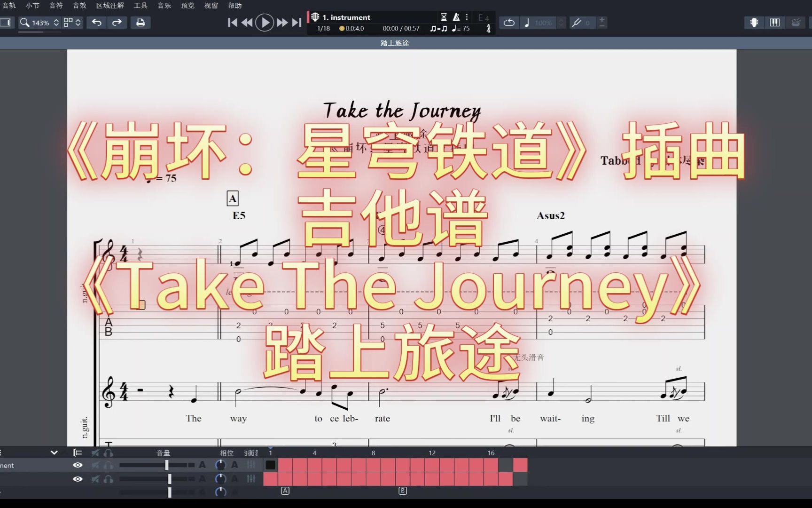This screenshot has height=508, width=812.
Task: Click the global solo headphones icon
Action: pyautogui.click(x=109, y=452)
